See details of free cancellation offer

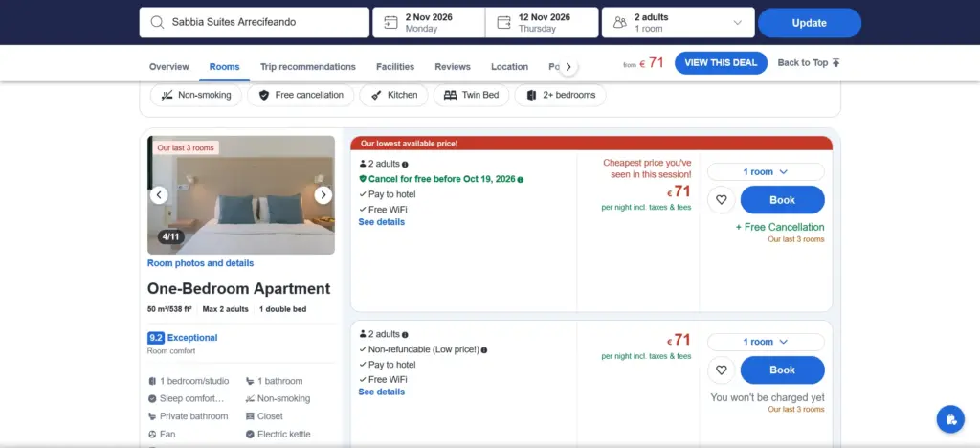click(x=381, y=222)
